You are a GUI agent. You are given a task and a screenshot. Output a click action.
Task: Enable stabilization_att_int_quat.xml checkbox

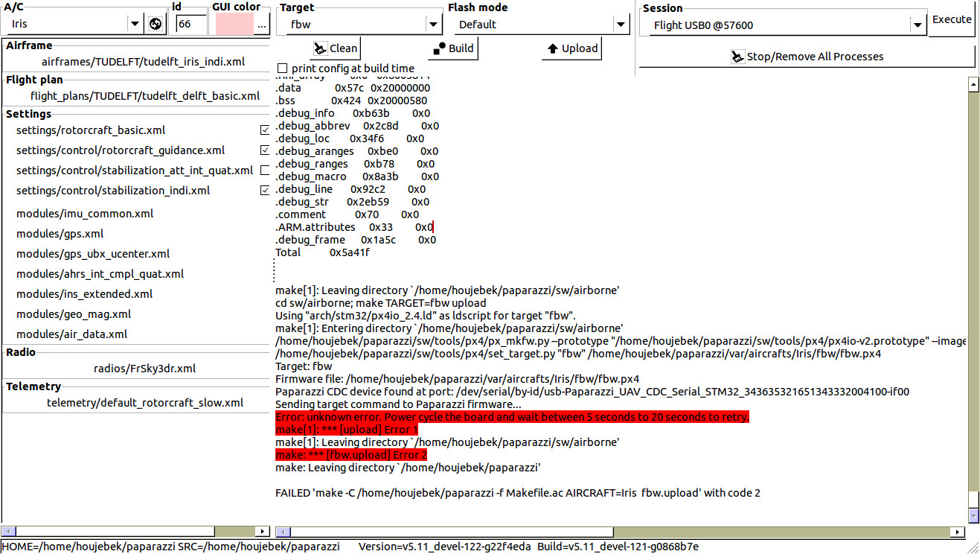[x=265, y=171]
